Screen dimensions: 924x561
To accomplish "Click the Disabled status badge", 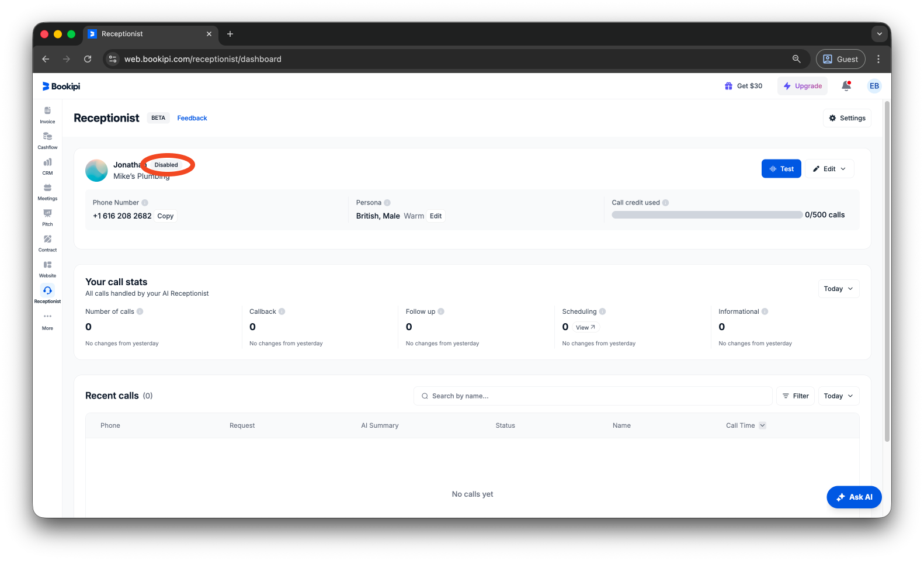I will point(166,165).
